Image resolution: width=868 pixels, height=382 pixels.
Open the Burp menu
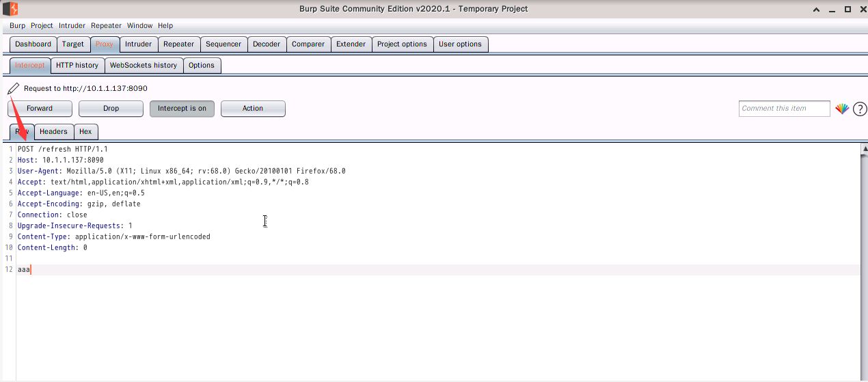pyautogui.click(x=17, y=25)
